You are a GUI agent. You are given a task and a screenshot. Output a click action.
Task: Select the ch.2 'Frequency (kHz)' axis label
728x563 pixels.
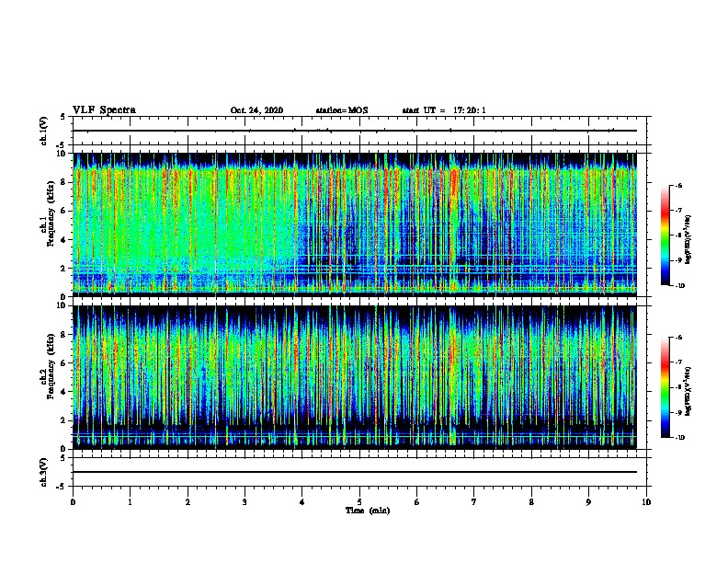tap(51, 366)
